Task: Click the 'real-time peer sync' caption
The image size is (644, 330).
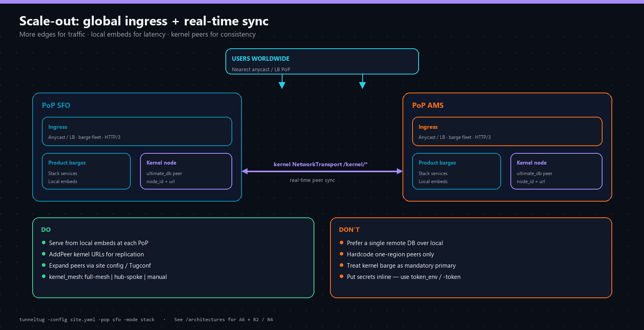Action: tap(312, 180)
